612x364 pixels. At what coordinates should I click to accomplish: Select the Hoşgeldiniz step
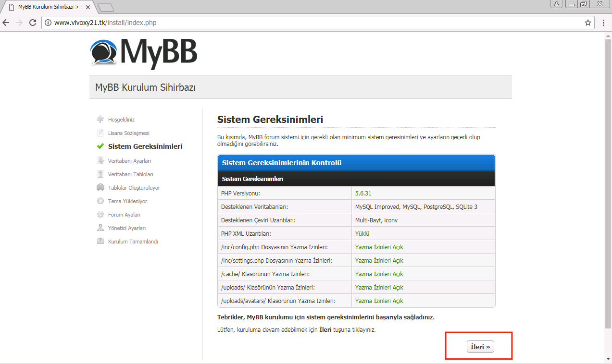121,120
